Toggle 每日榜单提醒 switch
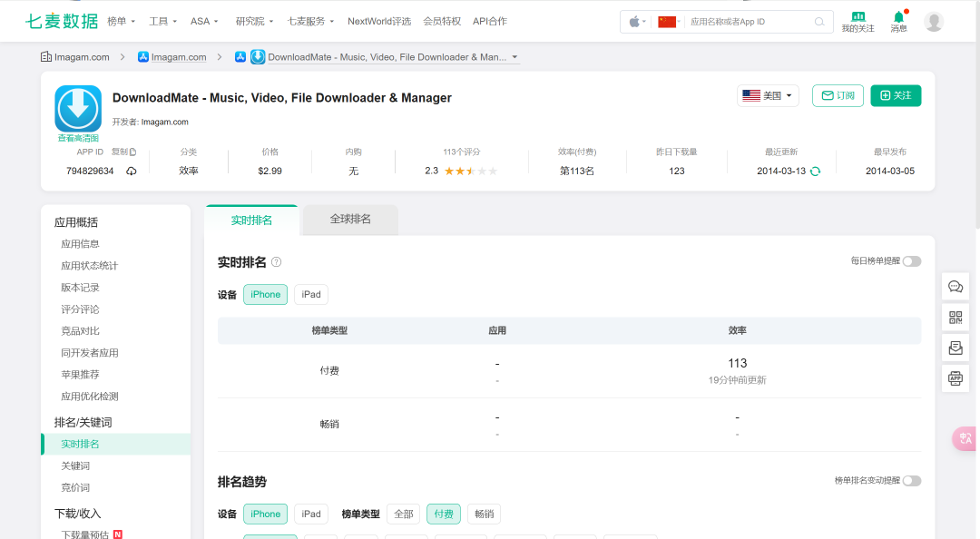Screen dimensions: 980x539 912,261
